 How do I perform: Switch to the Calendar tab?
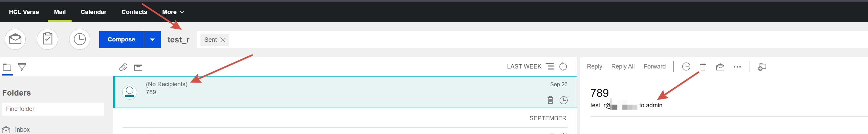(x=93, y=12)
